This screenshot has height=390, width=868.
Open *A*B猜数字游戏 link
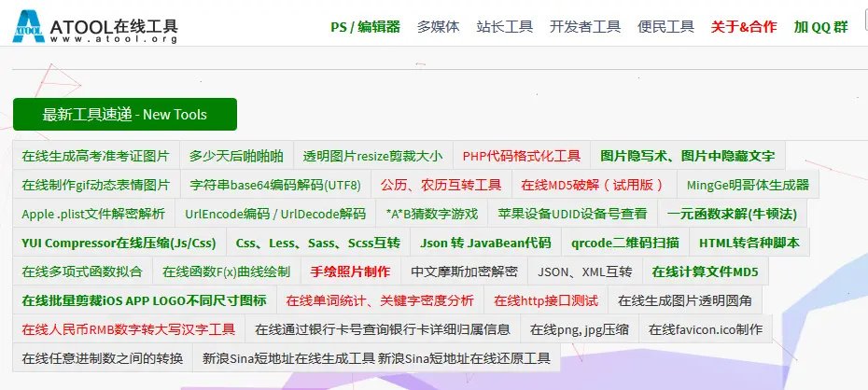click(x=432, y=213)
